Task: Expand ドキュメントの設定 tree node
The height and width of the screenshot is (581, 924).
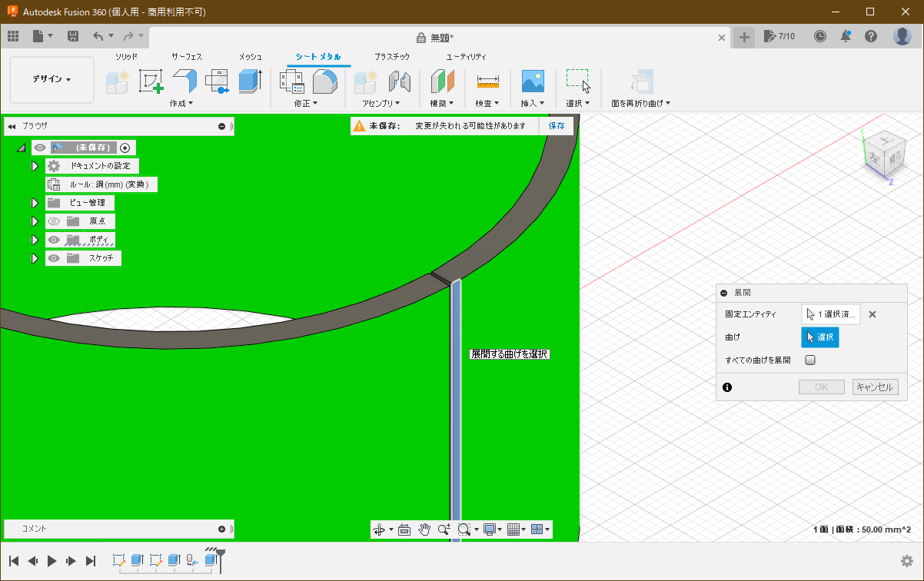Action: tap(35, 166)
